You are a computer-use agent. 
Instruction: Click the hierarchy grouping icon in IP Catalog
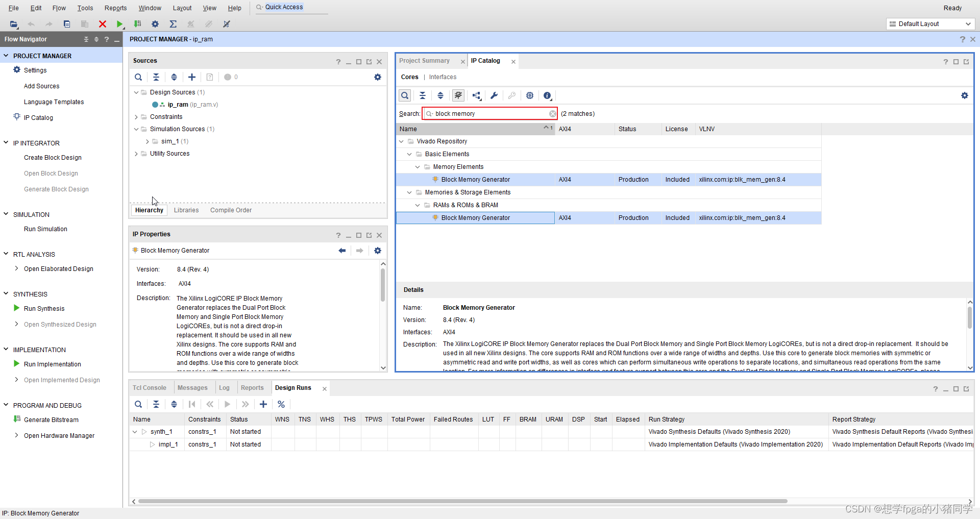click(476, 95)
